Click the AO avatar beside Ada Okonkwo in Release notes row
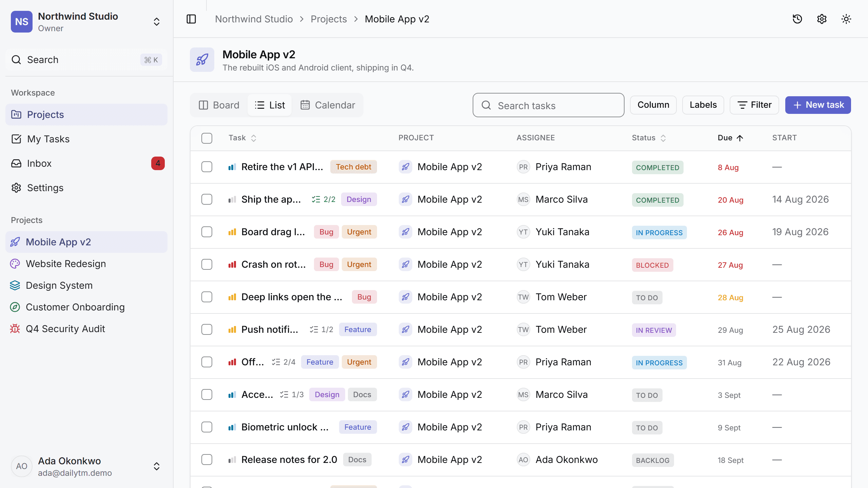Viewport: 868px width, 488px height. [523, 460]
